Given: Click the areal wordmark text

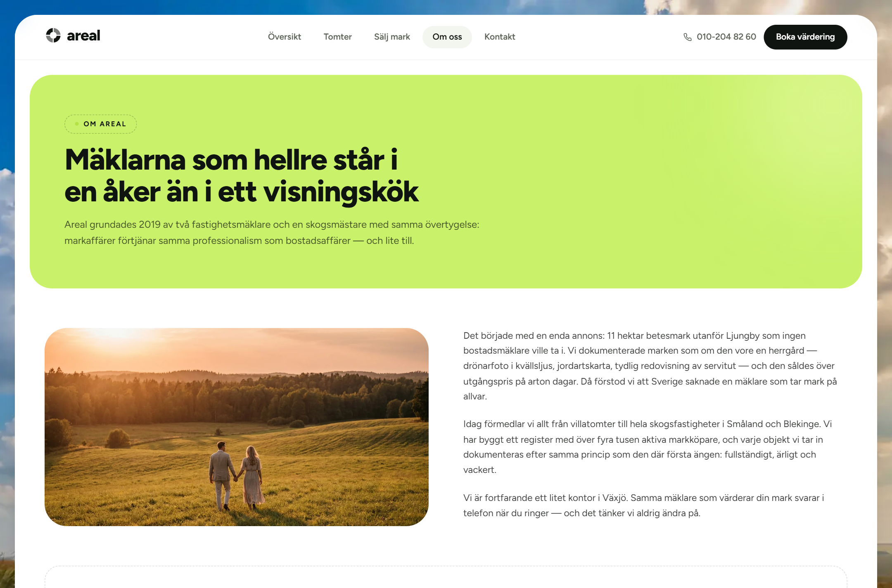Looking at the screenshot, I should 83,36.
